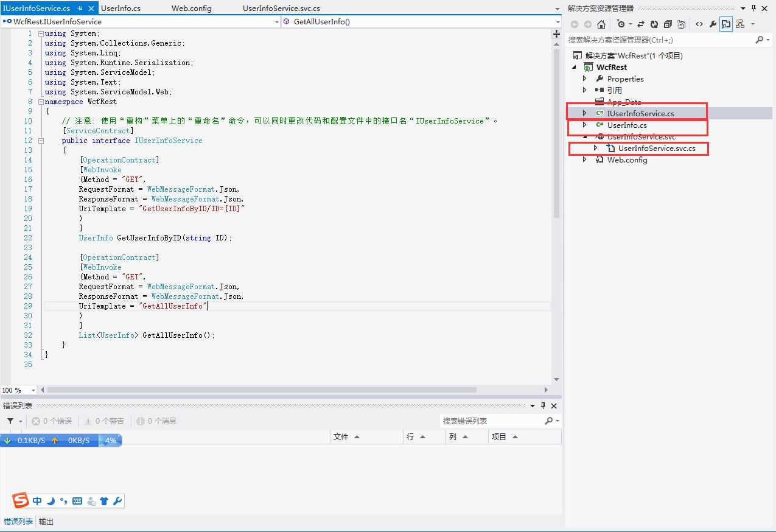Toggle the Show All Files icon
This screenshot has width=776, height=532.
click(x=681, y=24)
